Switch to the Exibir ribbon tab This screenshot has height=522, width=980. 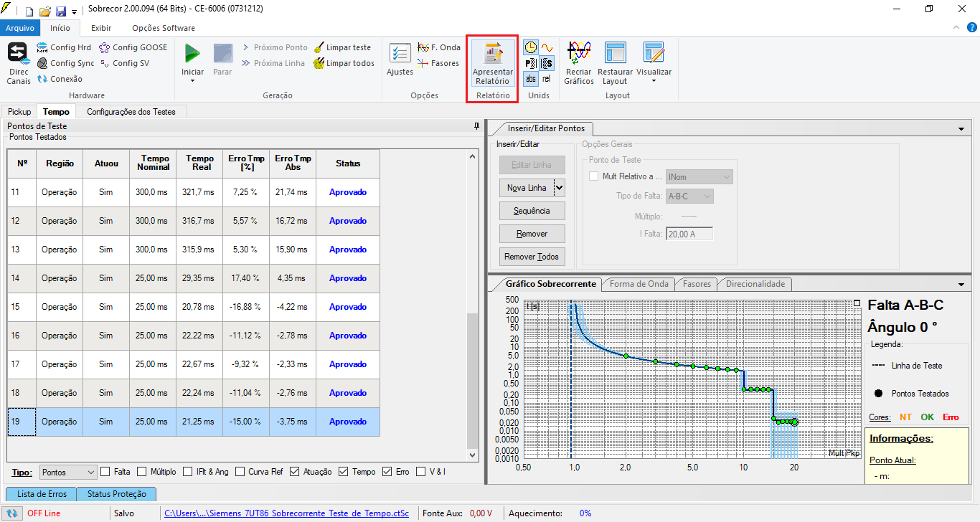click(100, 28)
